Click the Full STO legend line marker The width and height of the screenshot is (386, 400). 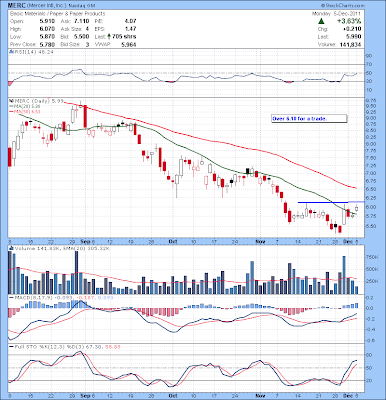[11, 347]
